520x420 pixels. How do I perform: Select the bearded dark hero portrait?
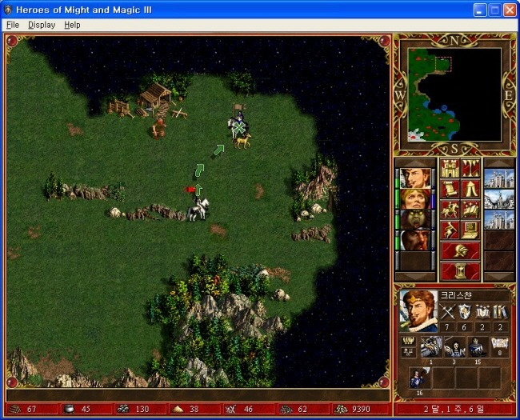pyautogui.click(x=415, y=240)
